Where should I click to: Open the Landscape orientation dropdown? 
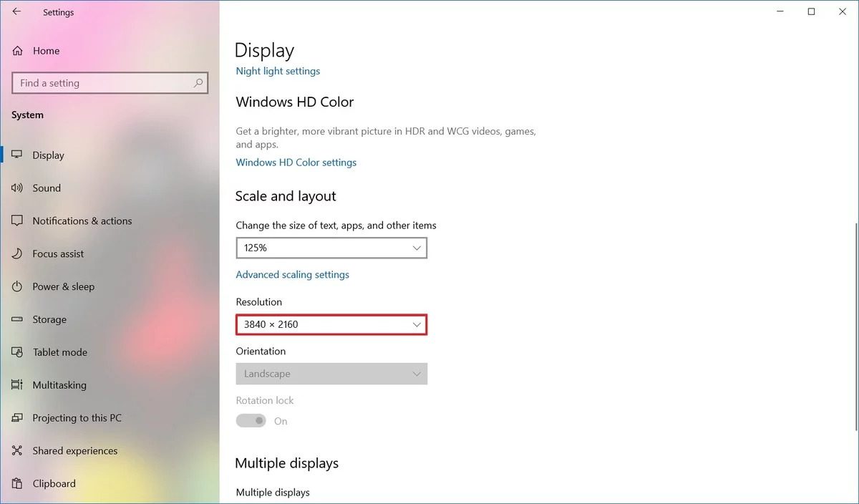click(x=331, y=374)
